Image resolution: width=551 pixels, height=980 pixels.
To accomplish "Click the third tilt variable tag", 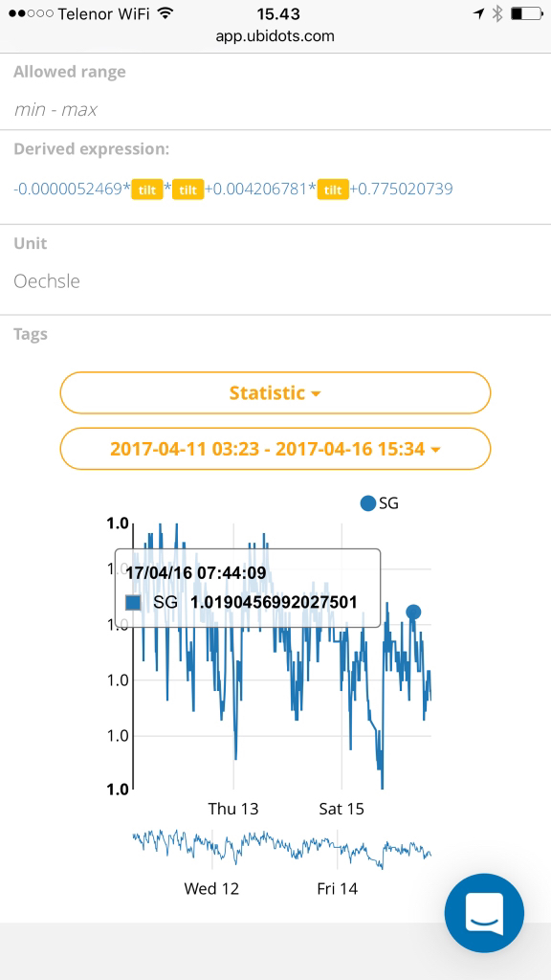I will pos(333,189).
